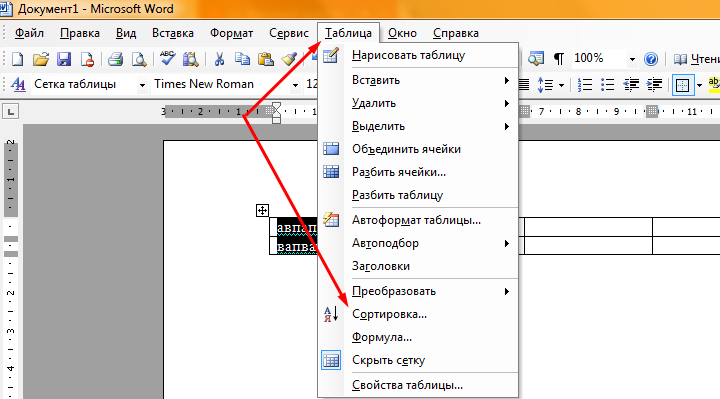Click the Spelling check ABC icon
Image resolution: width=720 pixels, height=399 pixels.
[167, 59]
